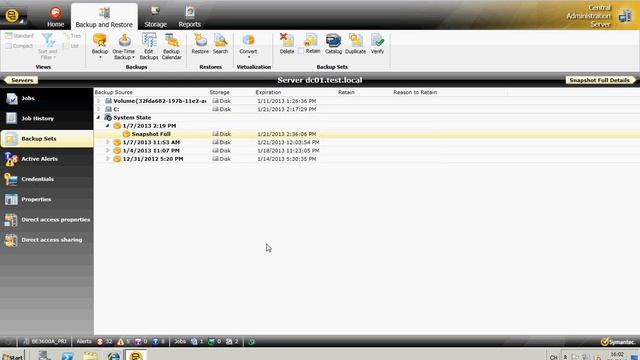640x360 pixels.
Task: Select Backup Sets in the sidebar
Action: click(x=47, y=139)
